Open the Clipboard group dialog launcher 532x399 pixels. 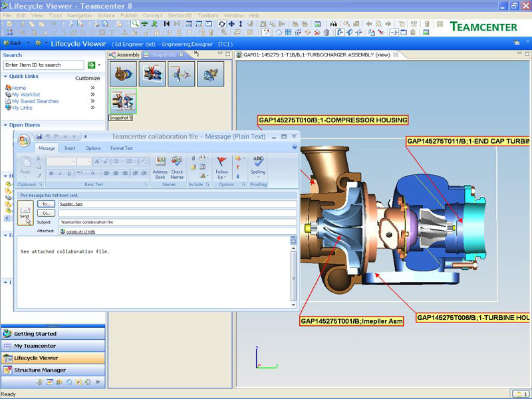pos(41,184)
